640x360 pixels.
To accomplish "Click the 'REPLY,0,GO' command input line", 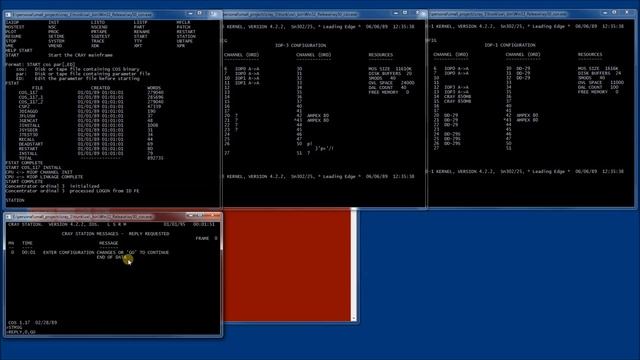I will (x=22, y=332).
